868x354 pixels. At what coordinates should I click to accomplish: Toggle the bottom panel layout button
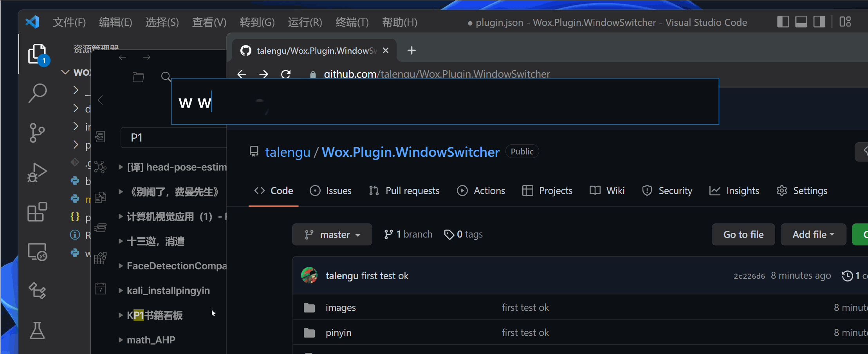(801, 22)
